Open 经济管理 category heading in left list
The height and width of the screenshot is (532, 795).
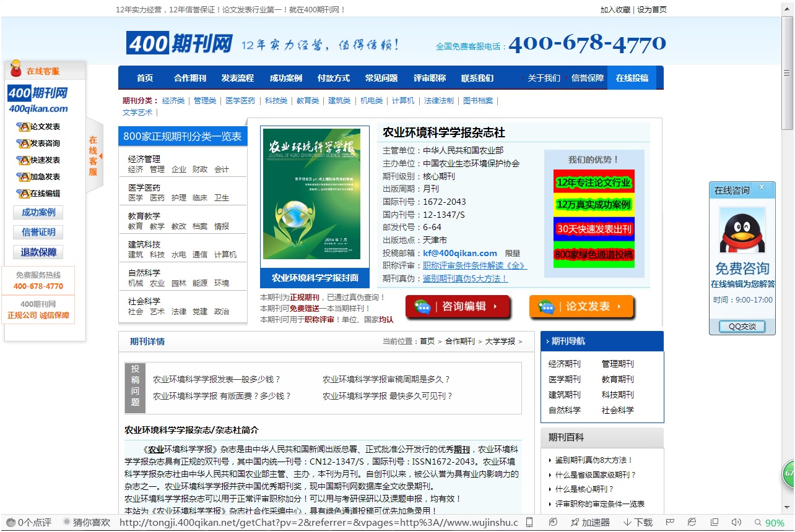pyautogui.click(x=144, y=159)
